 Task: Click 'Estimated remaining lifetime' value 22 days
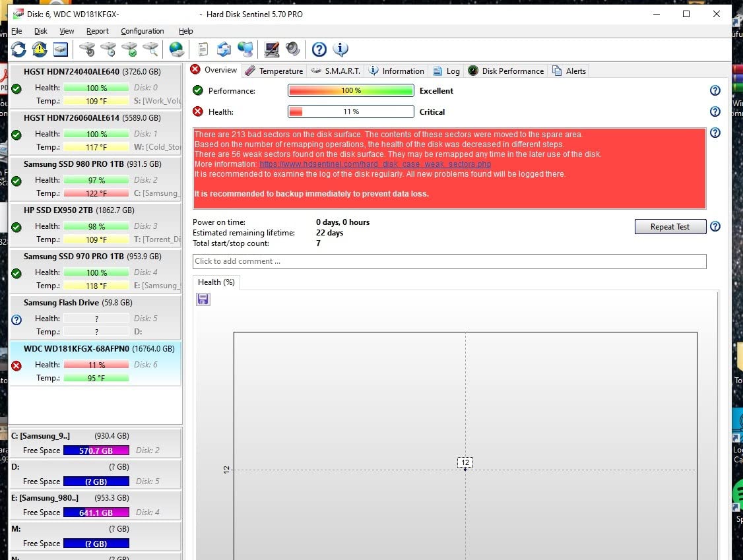click(329, 233)
